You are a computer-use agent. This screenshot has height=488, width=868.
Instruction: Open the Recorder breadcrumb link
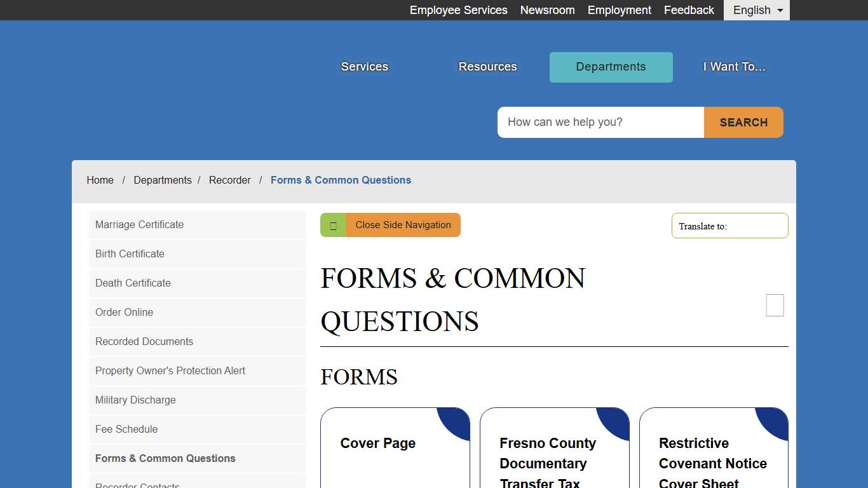pos(230,180)
